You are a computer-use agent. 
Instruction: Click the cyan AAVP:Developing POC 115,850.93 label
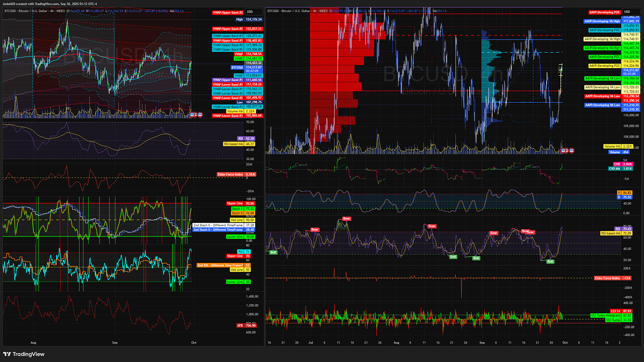click(x=614, y=30)
